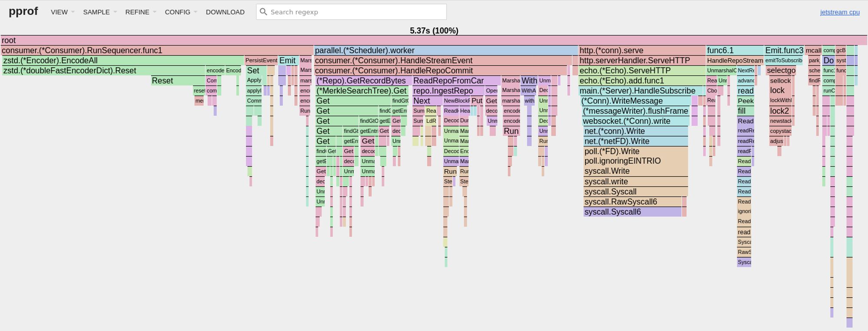Select the Next frame under IngestRepo
Screen dimensions: 868x331
(427, 101)
